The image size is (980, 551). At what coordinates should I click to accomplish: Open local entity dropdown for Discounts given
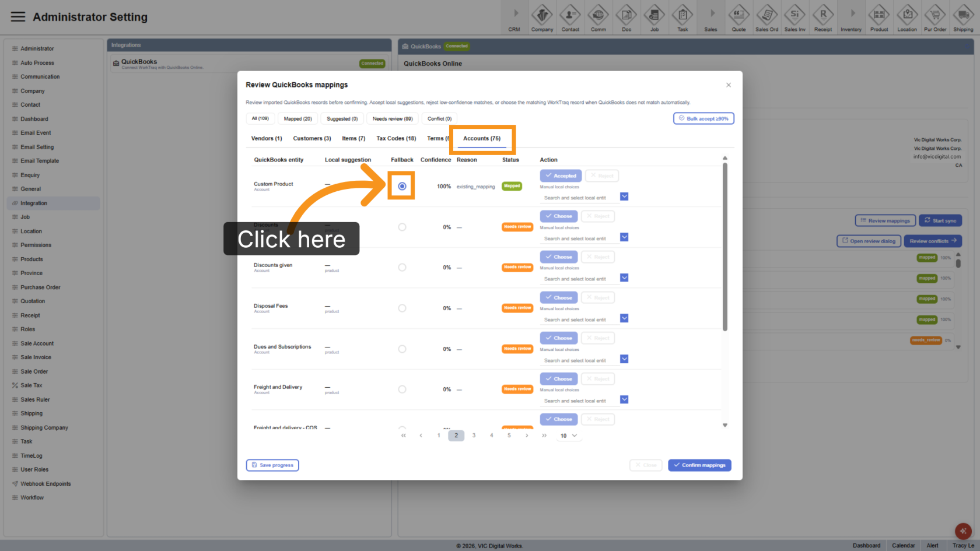(x=624, y=278)
